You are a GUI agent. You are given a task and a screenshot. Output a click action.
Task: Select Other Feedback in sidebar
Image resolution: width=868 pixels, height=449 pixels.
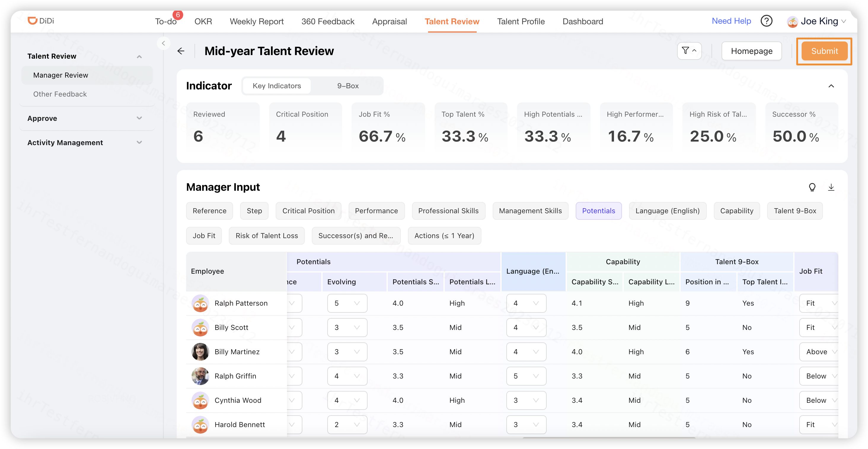(x=87, y=94)
